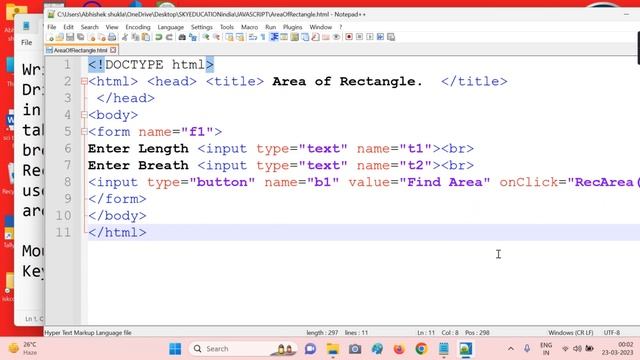Click the Paste toolbar icon
This screenshot has height=360, width=640.
[x=146, y=37]
